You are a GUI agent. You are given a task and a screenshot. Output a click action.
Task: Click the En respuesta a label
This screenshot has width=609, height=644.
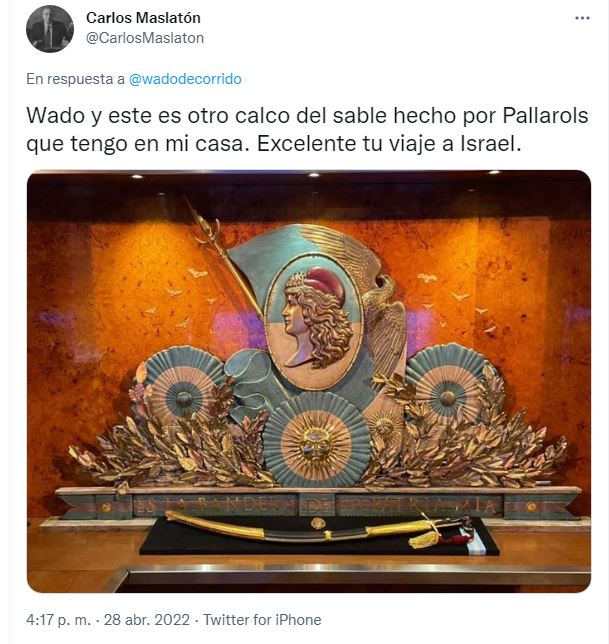76,79
